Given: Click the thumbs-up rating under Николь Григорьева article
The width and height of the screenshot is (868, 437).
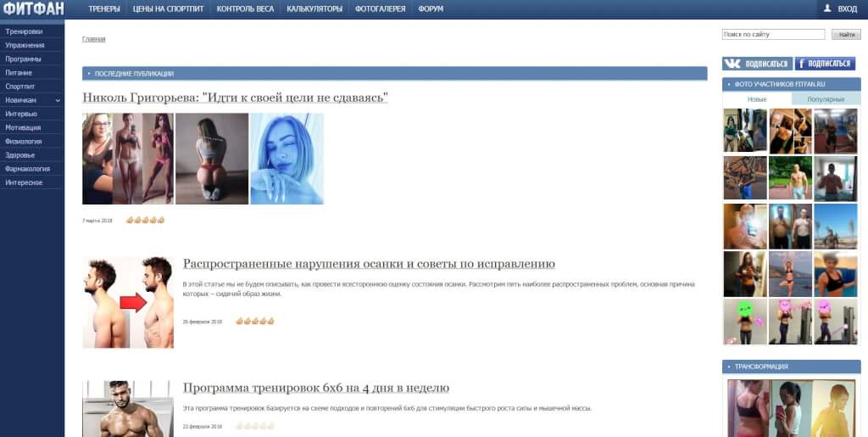Looking at the screenshot, I should pos(145,221).
